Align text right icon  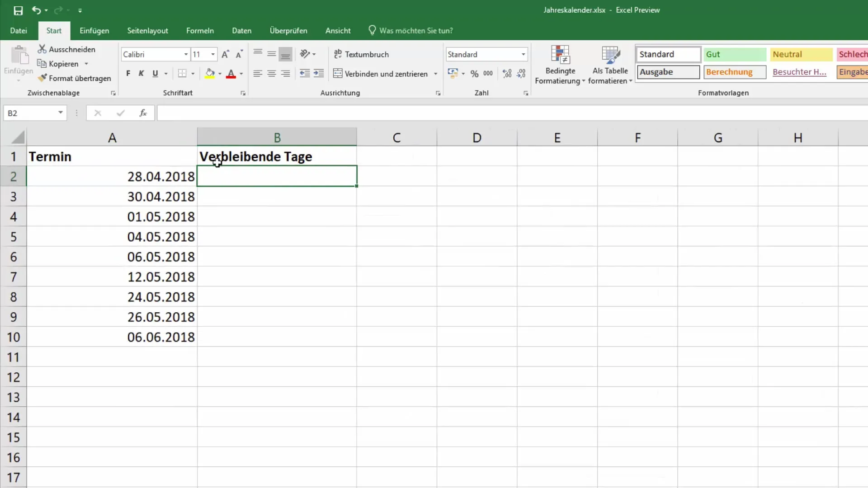[x=285, y=74]
